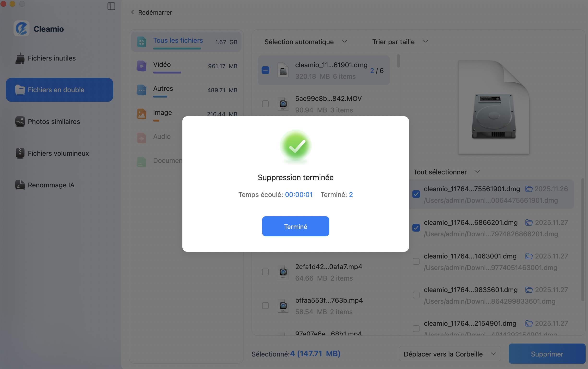Click the dmg disk preview thumbnail
This screenshot has height=369, width=588.
pyautogui.click(x=494, y=107)
